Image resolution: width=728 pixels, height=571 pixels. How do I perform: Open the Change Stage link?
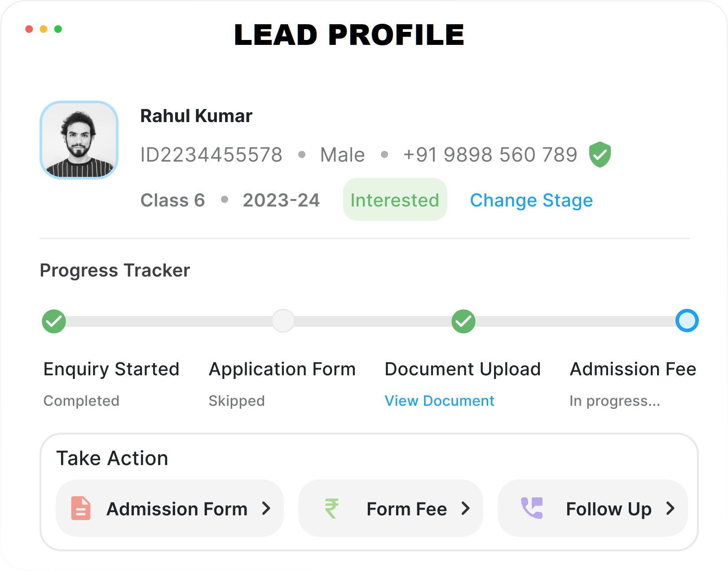point(531,200)
